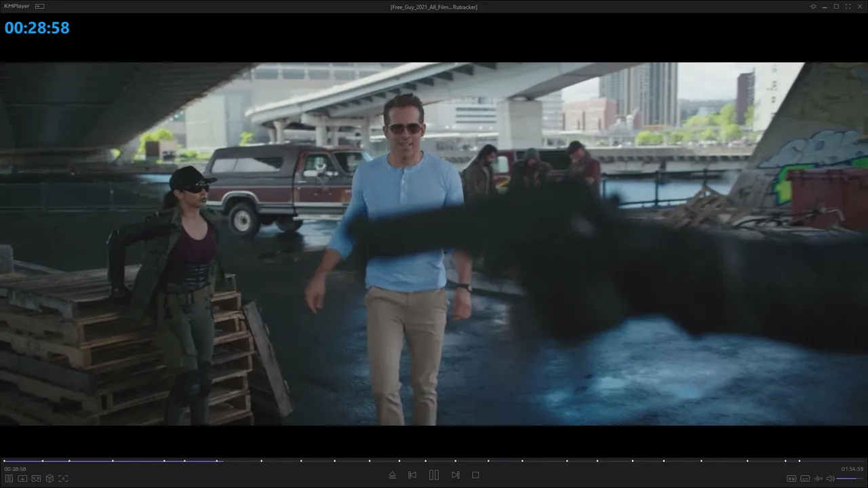Skip to the next track
Viewport: 868px width, 488px height.
(456, 475)
